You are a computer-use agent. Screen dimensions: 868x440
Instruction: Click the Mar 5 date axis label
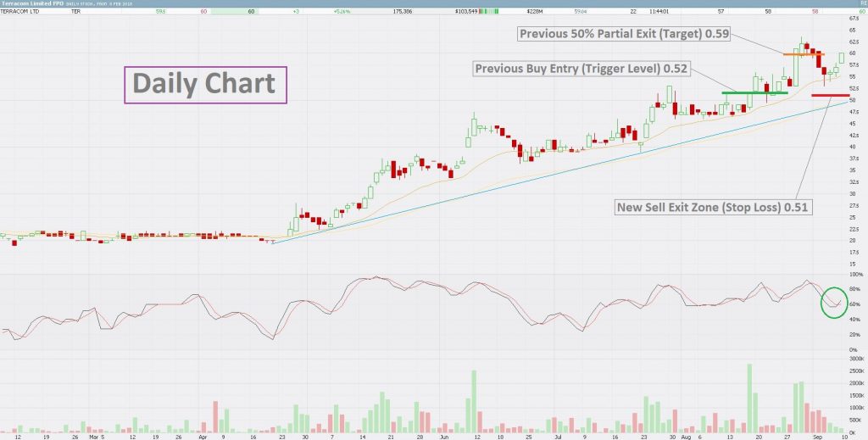pos(96,436)
